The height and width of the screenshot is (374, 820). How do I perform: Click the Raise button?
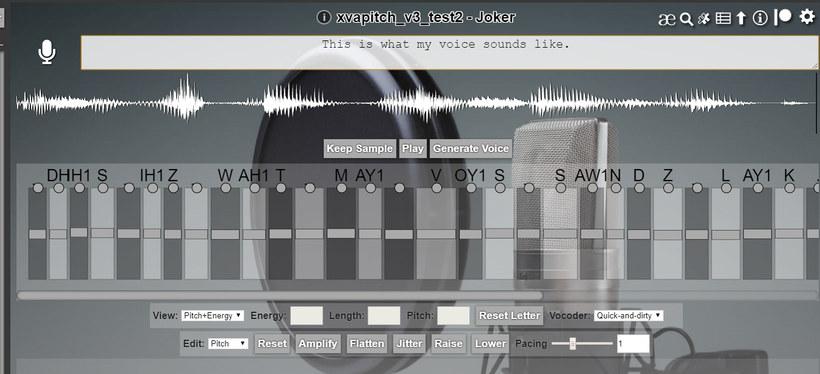point(449,344)
